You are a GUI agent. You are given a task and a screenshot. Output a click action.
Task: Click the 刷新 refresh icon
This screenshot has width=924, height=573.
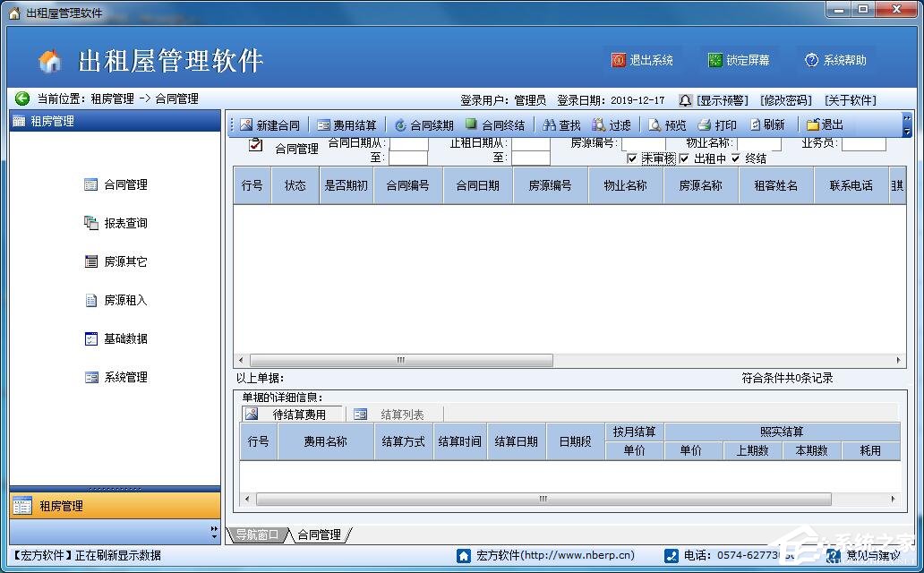coord(756,125)
